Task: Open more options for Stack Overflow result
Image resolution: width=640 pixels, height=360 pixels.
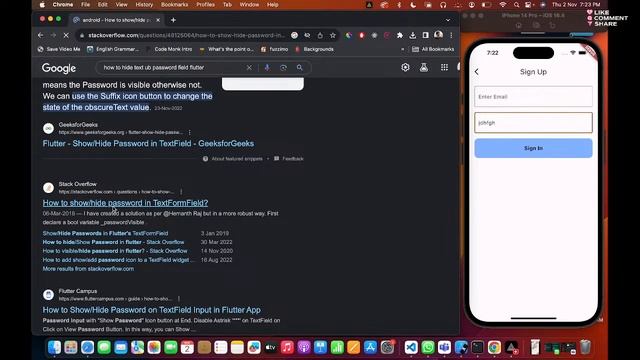Action: click(181, 191)
